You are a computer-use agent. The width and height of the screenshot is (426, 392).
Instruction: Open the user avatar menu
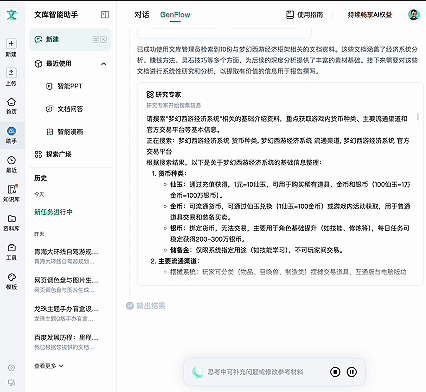point(414,14)
